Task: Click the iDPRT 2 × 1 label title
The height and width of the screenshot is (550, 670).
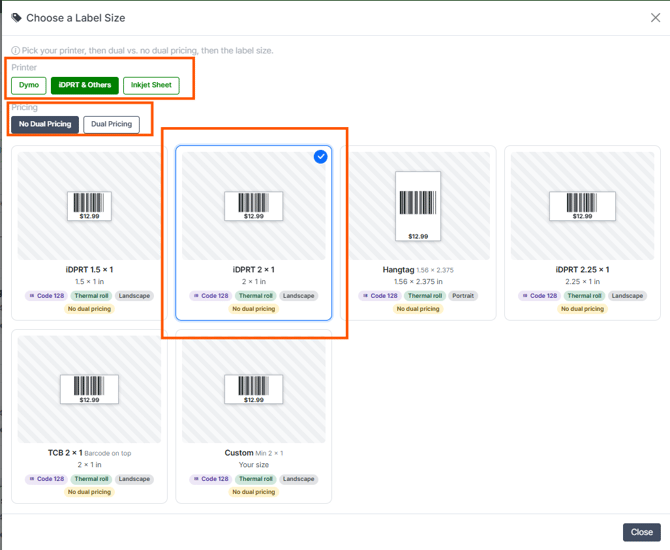Action: [254, 270]
